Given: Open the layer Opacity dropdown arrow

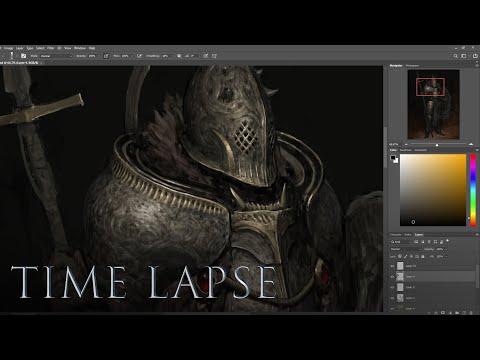Looking at the screenshot, I should [x=446, y=249].
